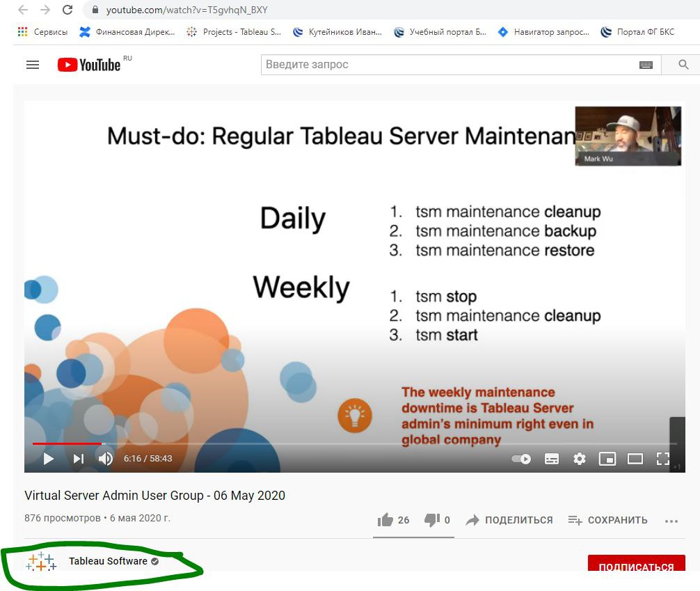This screenshot has width=700, height=591.
Task: Open the on-screen keyboard in search box
Action: coord(646,65)
